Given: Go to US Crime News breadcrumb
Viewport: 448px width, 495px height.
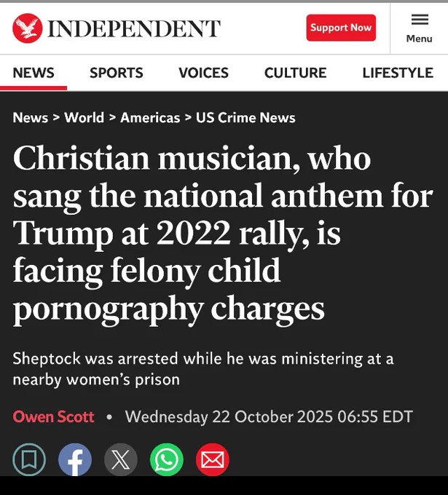Looking at the screenshot, I should point(245,118).
